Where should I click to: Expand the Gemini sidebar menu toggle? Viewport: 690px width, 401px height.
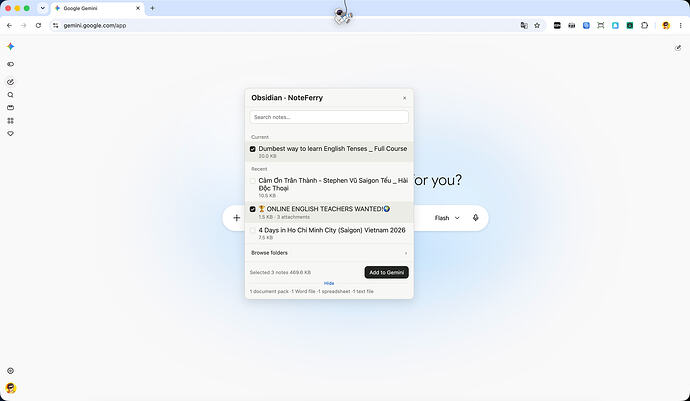tap(11, 64)
